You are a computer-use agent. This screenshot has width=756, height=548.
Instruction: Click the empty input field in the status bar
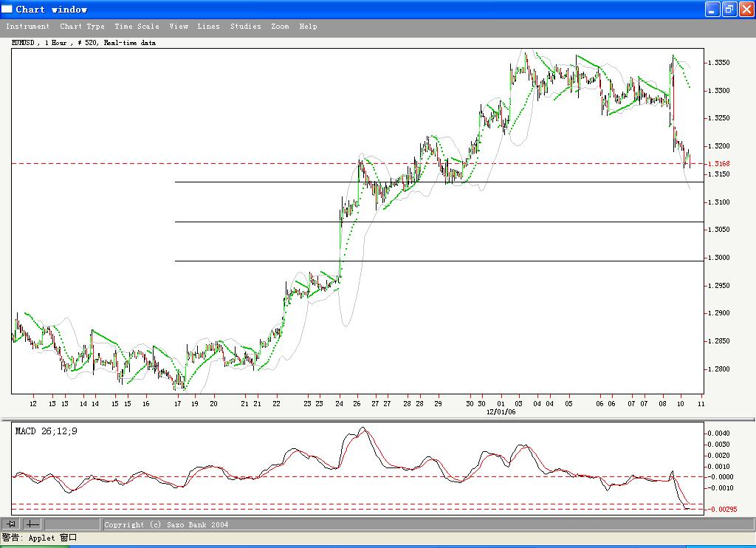click(70, 524)
